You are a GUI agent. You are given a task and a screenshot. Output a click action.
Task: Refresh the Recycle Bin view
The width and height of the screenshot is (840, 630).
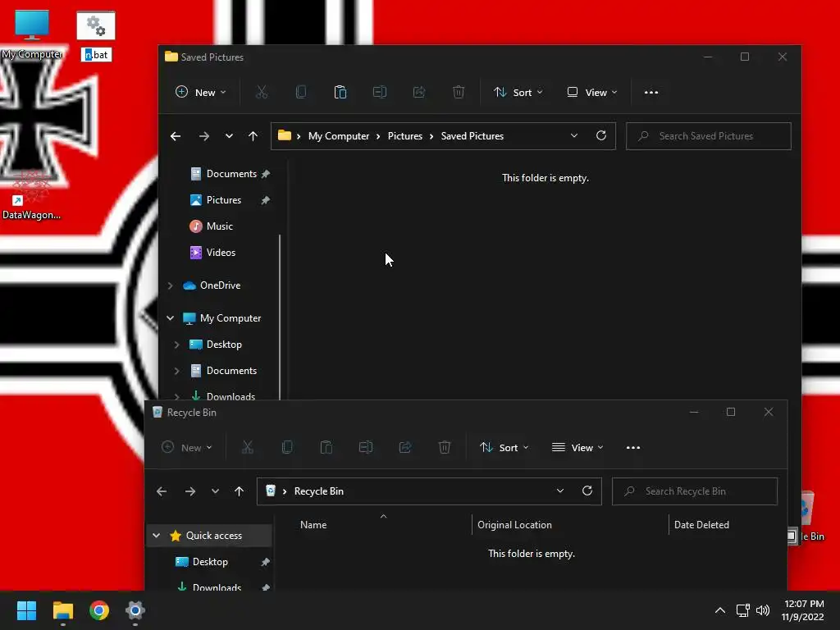(x=587, y=491)
